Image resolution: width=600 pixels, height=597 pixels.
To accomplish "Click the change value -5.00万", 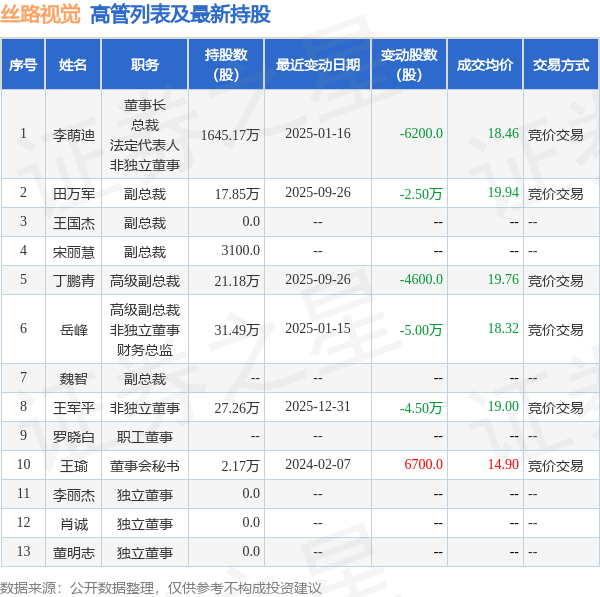I will tap(421, 330).
